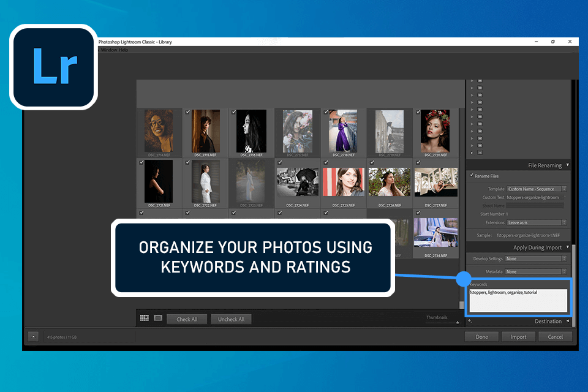Image resolution: width=588 pixels, height=392 pixels.
Task: Open the Window menu
Action: coord(109,50)
